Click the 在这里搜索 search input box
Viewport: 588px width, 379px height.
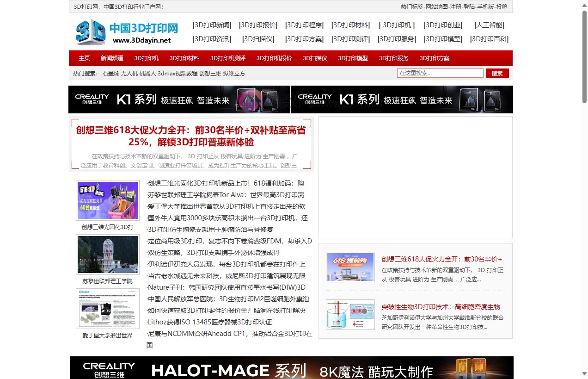(x=439, y=73)
